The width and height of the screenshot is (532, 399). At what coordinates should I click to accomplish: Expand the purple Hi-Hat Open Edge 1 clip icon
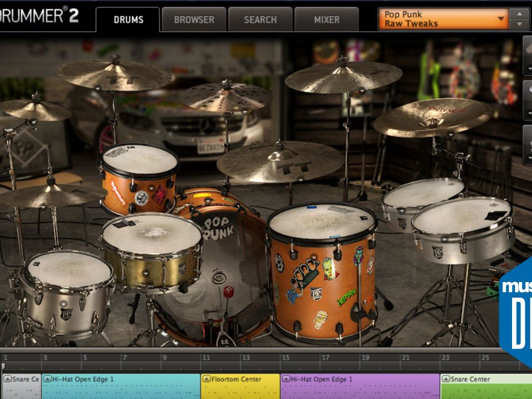[x=286, y=379]
